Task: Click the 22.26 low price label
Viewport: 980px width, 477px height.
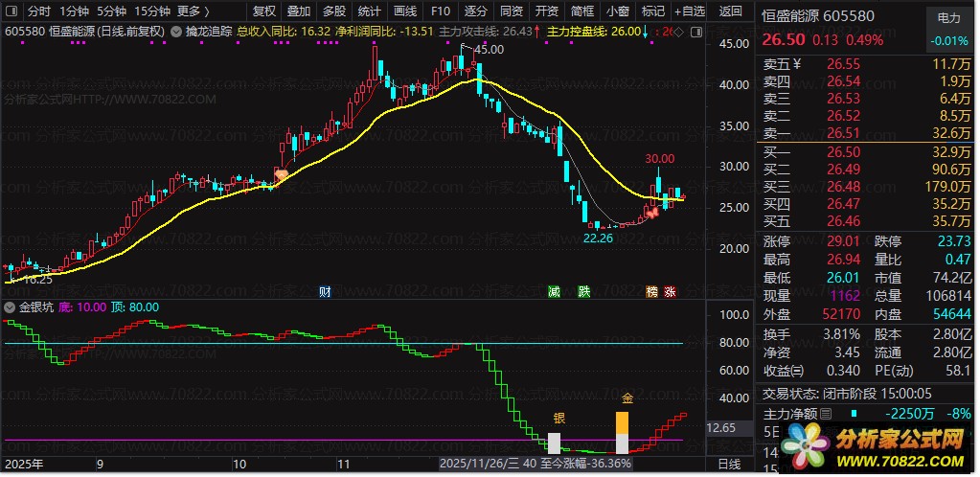Action: [598, 238]
